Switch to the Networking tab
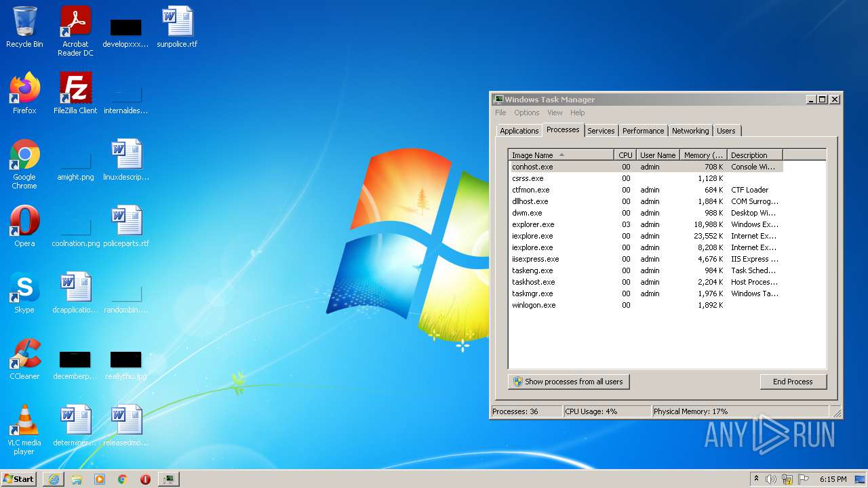 [x=690, y=131]
